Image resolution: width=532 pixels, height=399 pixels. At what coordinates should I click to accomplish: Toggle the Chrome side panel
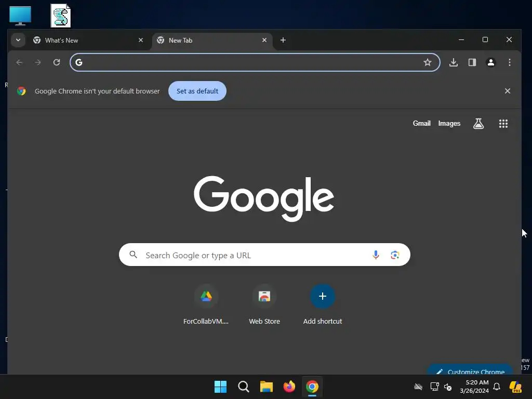pyautogui.click(x=472, y=62)
